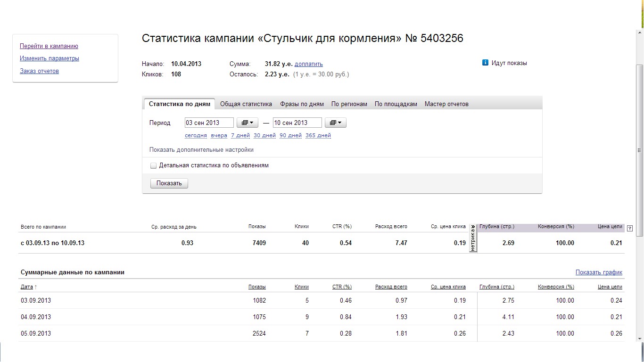Sort the daily table by 'Дата' column
This screenshot has height=362, width=644.
pyautogui.click(x=27, y=287)
